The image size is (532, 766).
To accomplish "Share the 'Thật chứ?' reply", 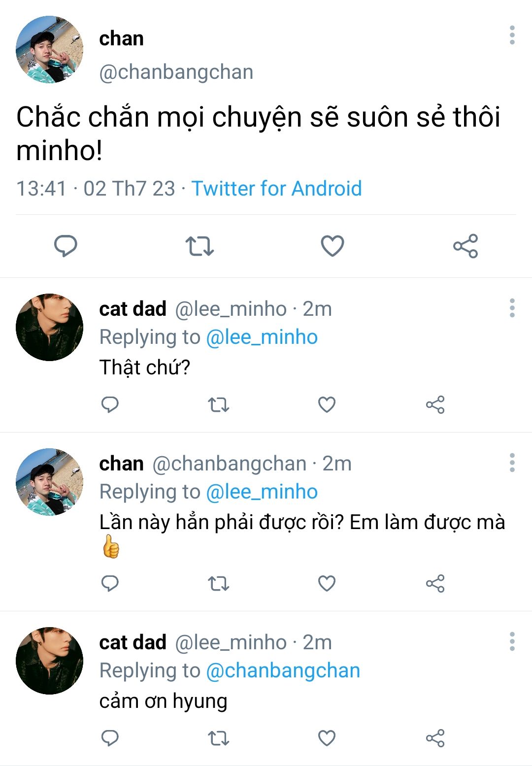I will click(x=435, y=405).
